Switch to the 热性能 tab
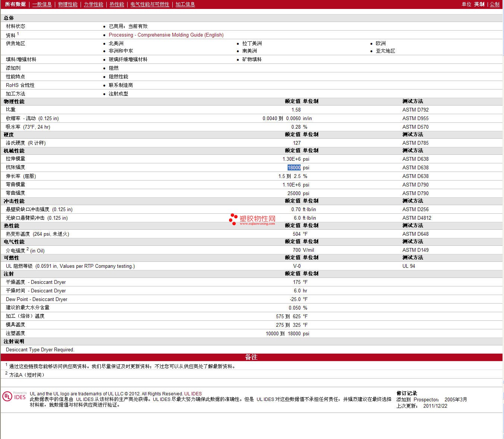Viewport: 504px width, 439px height. [x=117, y=4]
